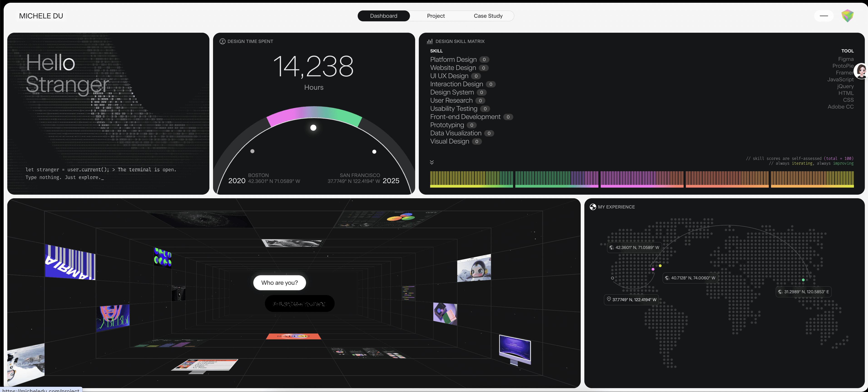Expand the Front-end Development skill row

(x=465, y=117)
